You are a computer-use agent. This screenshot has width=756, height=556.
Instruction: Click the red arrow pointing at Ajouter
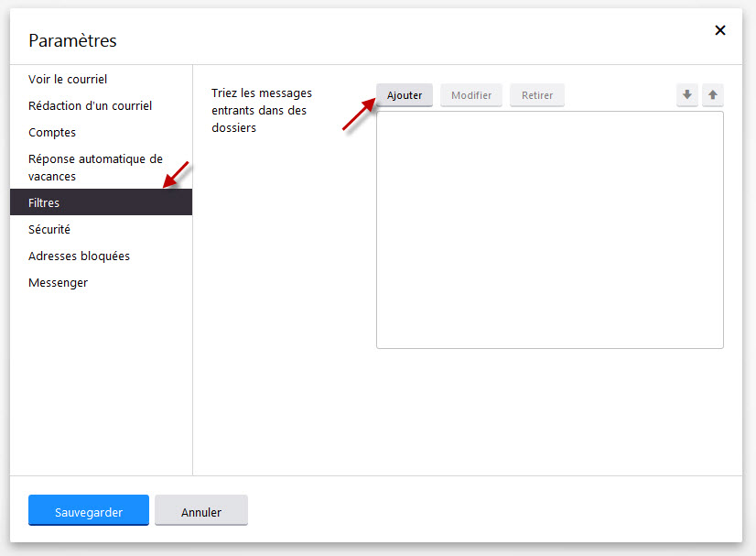(x=357, y=116)
